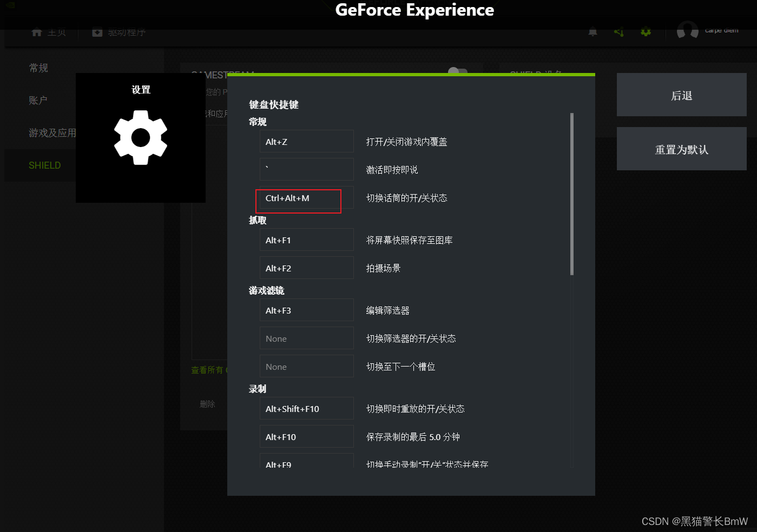Viewport: 757px width, 532px height.
Task: Select SHIELD in the left sidebar
Action: [44, 165]
